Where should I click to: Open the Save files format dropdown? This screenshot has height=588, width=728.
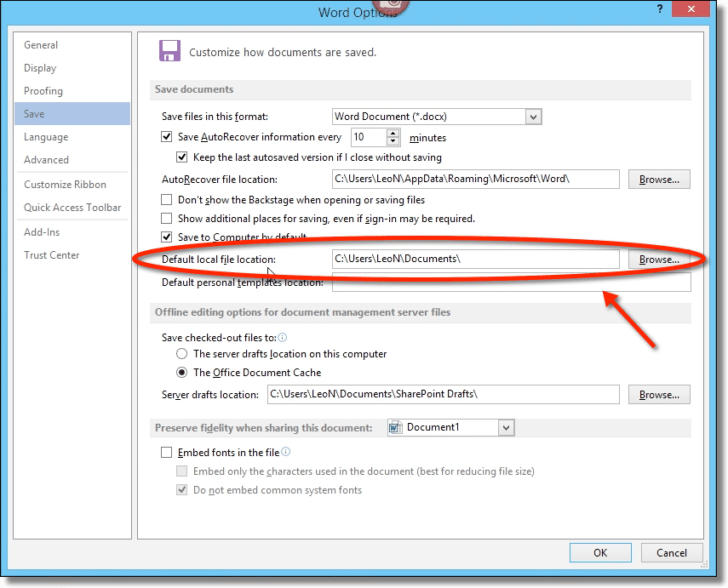tap(534, 117)
